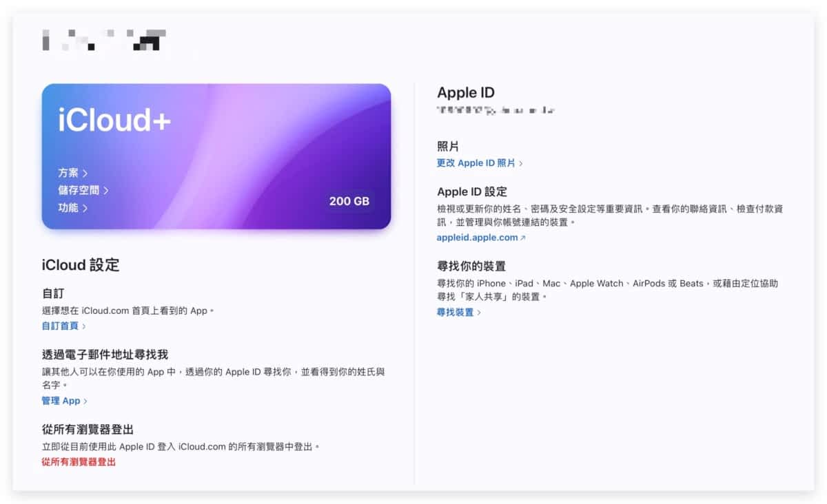Open 功能 on the iCloud+ card

pos(72,207)
